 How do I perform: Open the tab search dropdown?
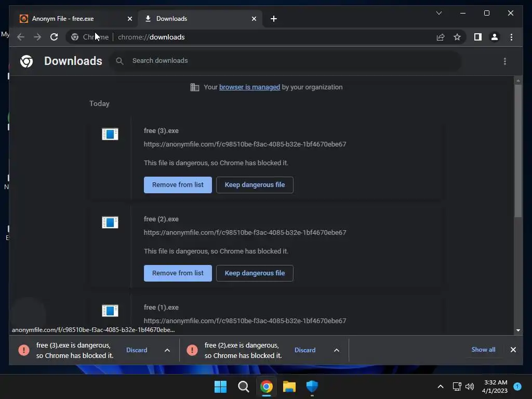438,13
